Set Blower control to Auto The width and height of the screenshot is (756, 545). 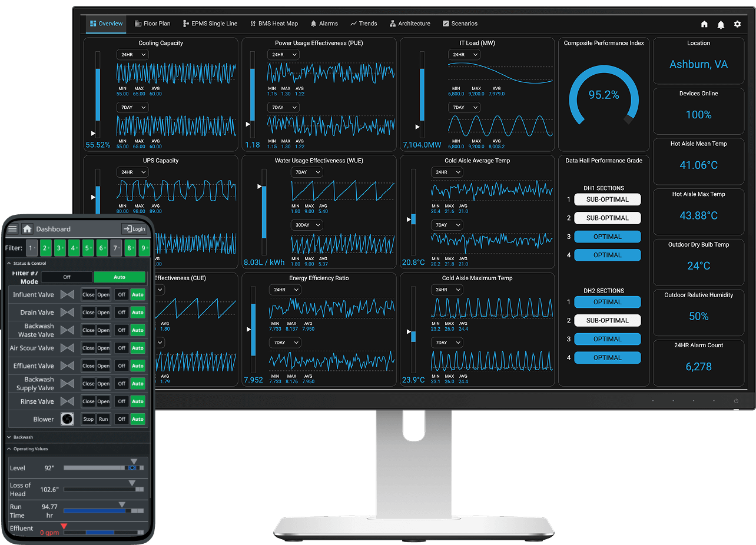coord(138,419)
